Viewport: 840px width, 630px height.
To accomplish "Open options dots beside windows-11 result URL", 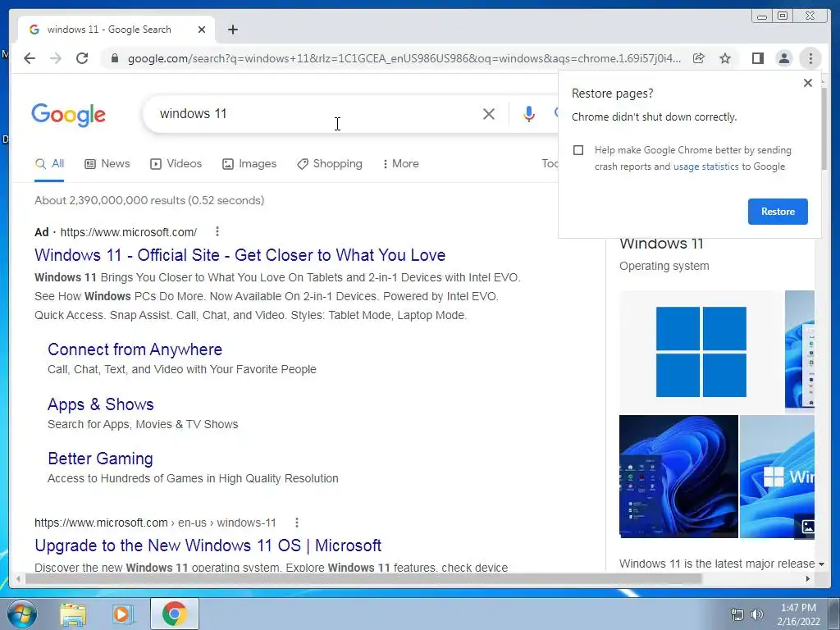I will tap(297, 523).
